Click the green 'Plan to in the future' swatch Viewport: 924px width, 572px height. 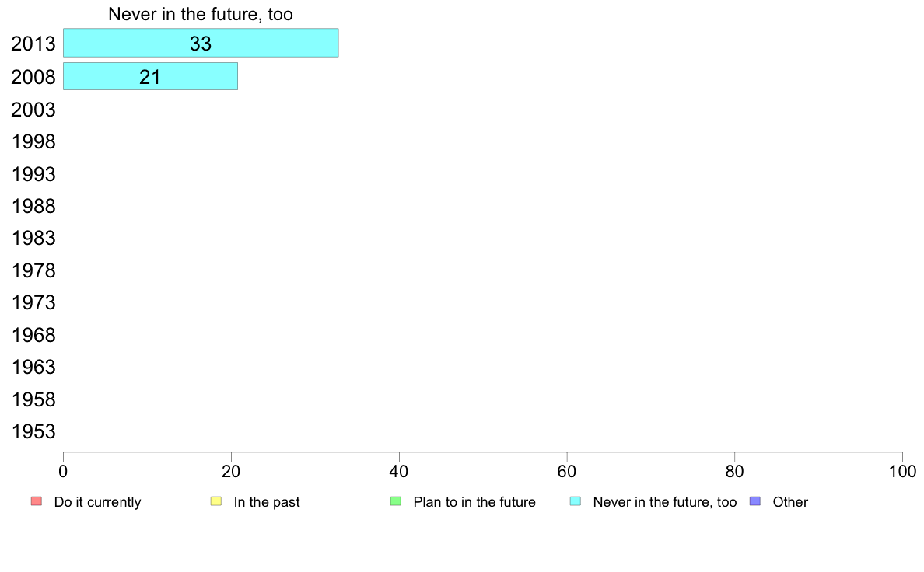tap(396, 501)
